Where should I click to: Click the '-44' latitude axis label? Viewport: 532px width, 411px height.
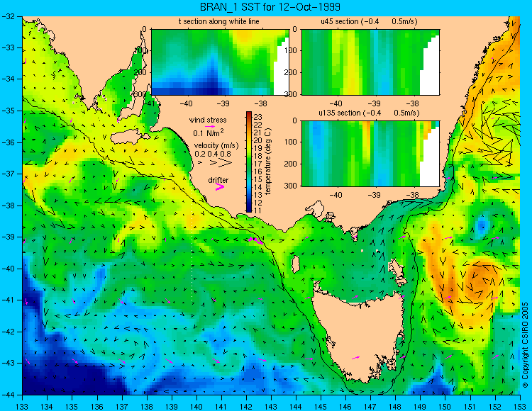(x=8, y=395)
